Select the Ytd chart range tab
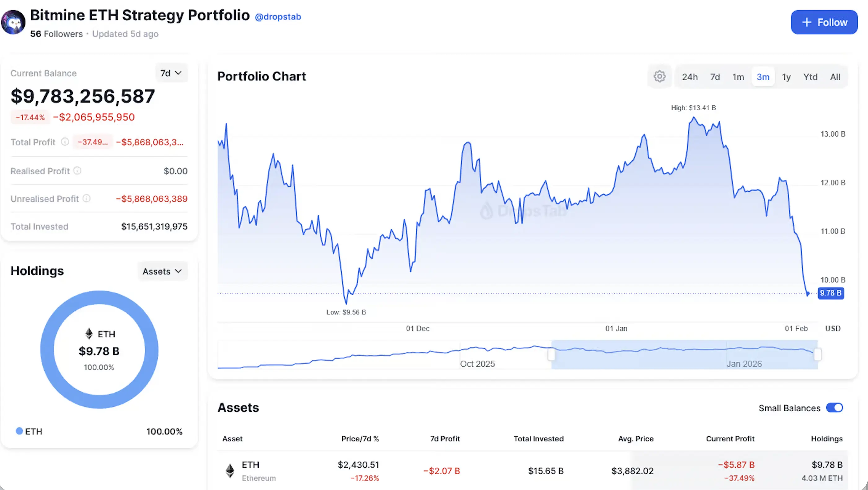 tap(810, 77)
